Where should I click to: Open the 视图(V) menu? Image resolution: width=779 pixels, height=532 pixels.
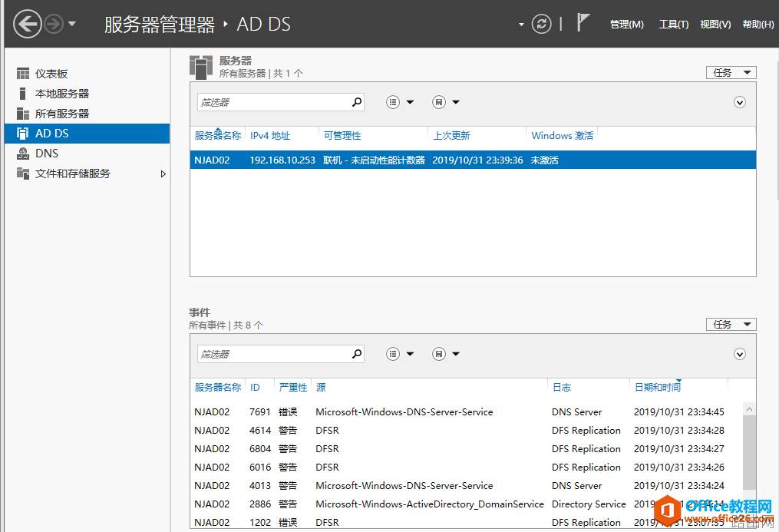[x=715, y=25]
